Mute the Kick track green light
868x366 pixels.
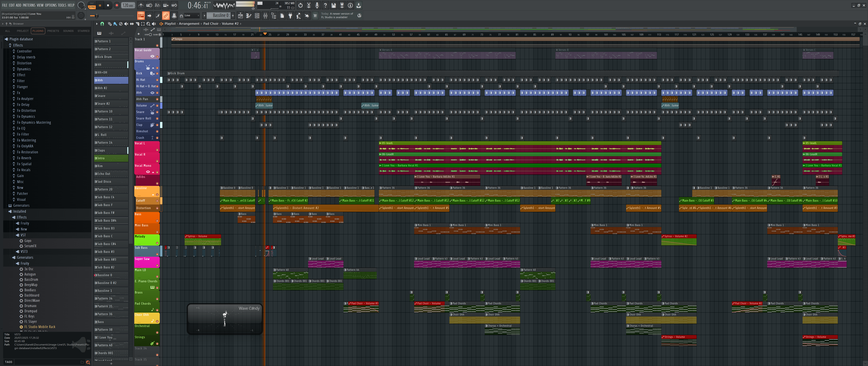pyautogui.click(x=157, y=73)
